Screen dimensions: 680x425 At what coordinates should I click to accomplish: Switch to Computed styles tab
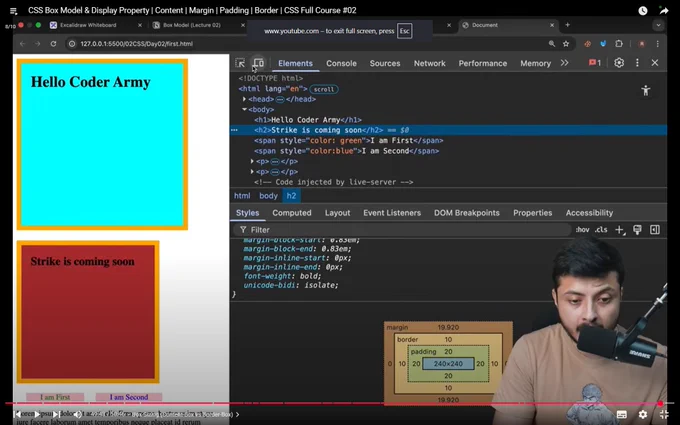292,213
